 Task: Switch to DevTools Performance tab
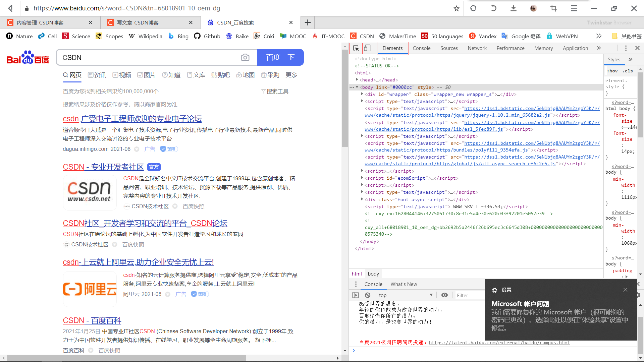tap(511, 48)
